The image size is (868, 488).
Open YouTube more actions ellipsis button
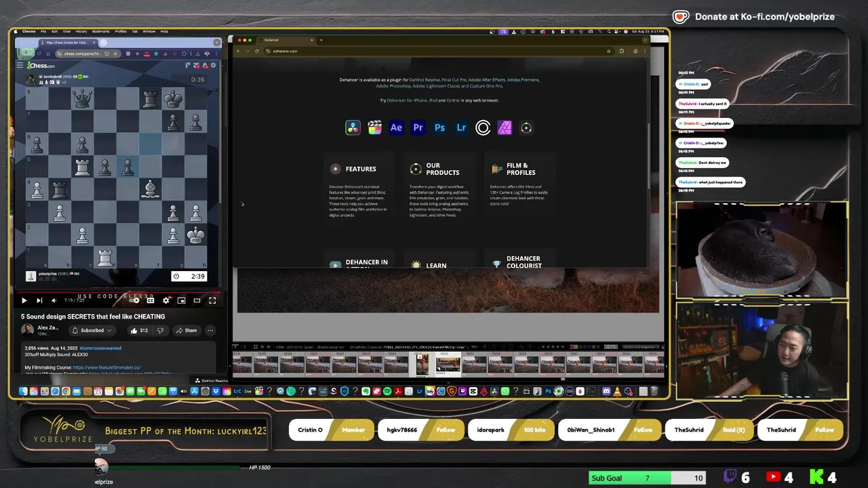coord(210,330)
